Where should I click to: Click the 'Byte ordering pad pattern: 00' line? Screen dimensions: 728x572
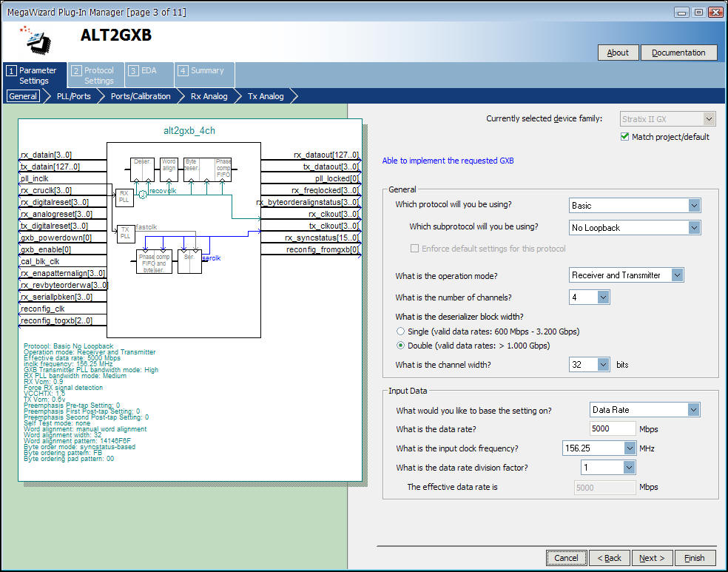(x=69, y=459)
